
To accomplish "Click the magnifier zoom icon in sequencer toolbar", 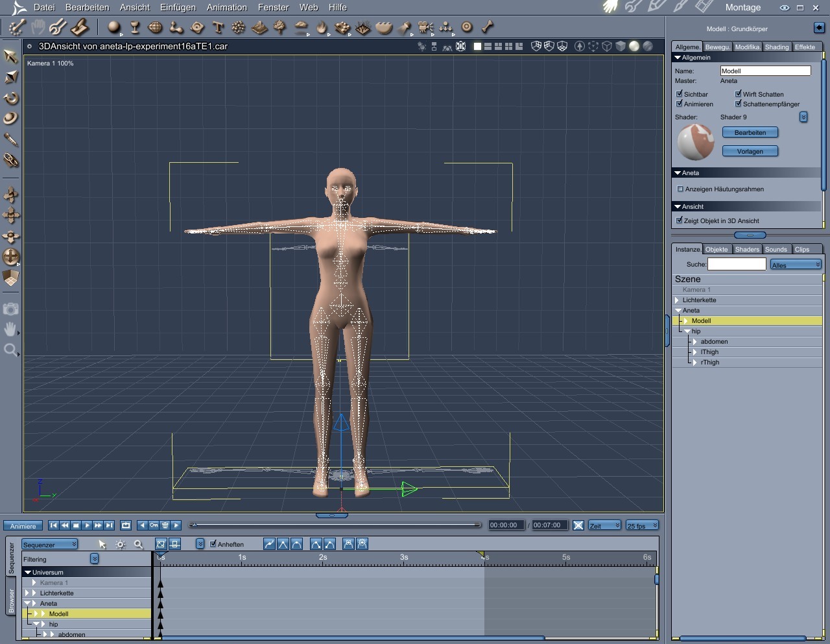I will (138, 545).
